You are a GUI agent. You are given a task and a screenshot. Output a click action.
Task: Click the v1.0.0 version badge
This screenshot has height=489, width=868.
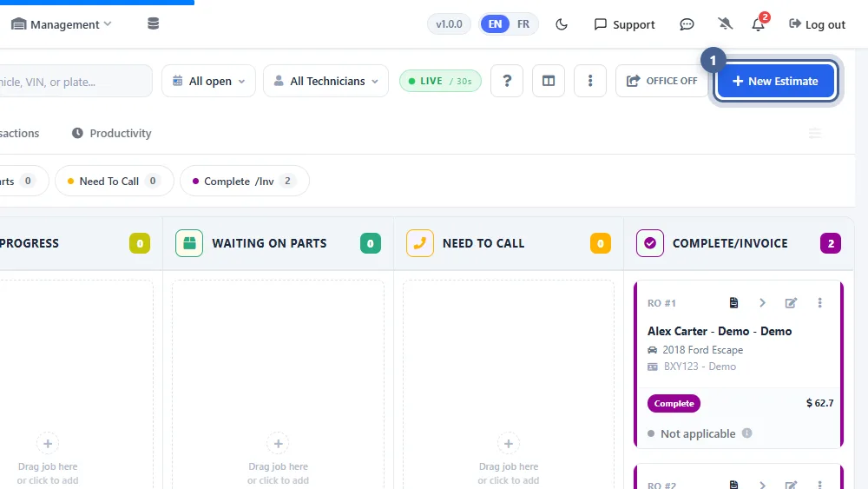point(449,24)
